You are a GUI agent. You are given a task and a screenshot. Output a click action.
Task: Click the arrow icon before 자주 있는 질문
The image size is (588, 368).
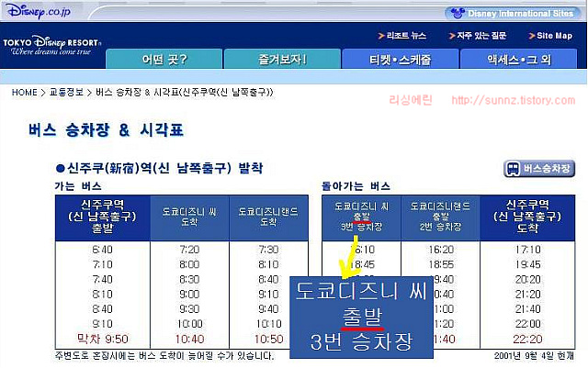(452, 36)
